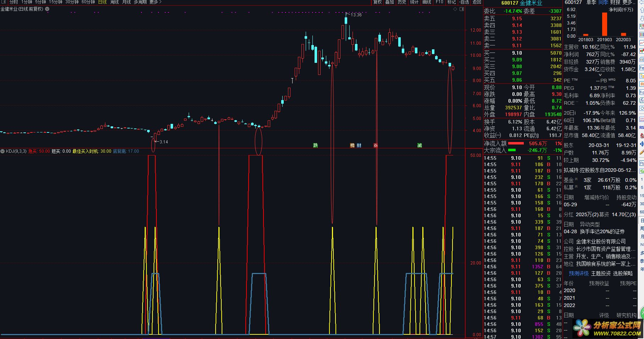This screenshot has height=339, width=644.
Task: Click the 基金 3家 holdings row
Action: (600, 180)
